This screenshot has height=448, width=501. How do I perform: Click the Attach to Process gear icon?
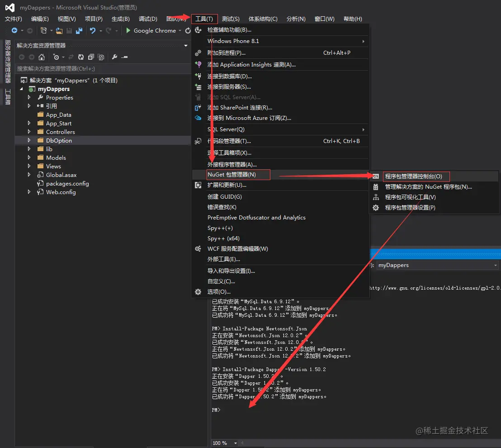198,53
